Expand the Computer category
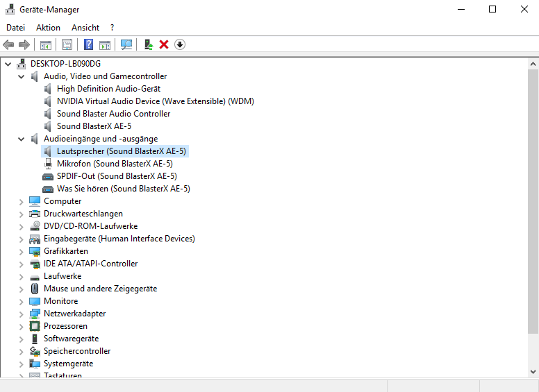 22,202
